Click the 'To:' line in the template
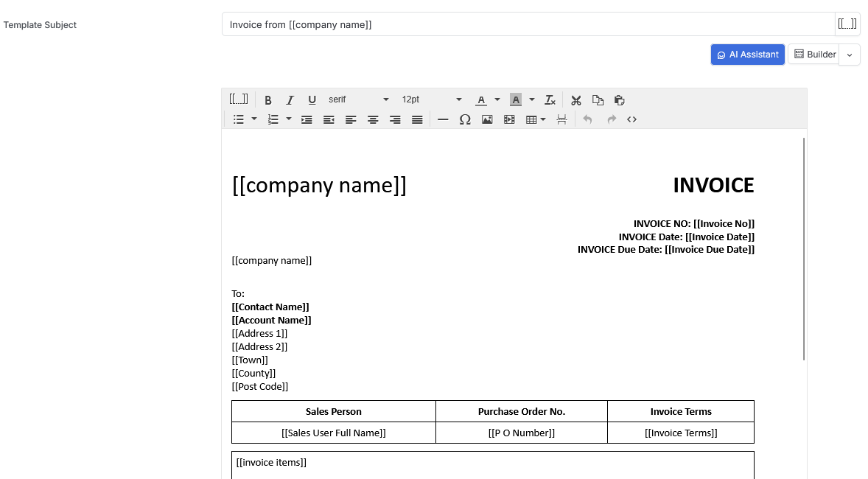The image size is (868, 479). [x=238, y=293]
